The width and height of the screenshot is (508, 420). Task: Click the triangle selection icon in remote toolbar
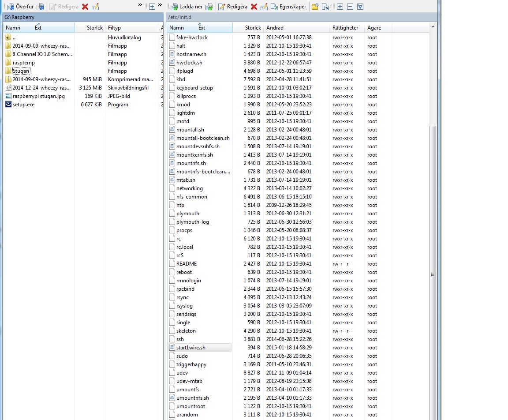360,7
